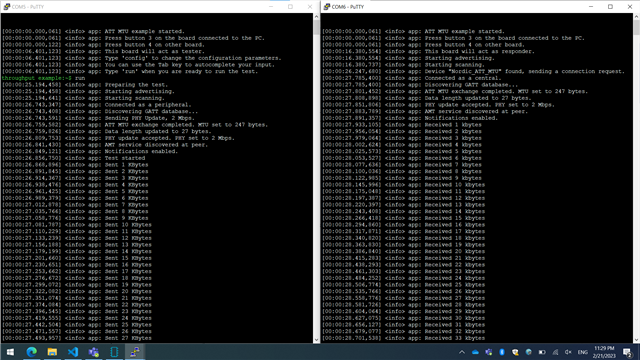Click 'Sent 27 KBytes' line in COM5

pyautogui.click(x=77, y=338)
